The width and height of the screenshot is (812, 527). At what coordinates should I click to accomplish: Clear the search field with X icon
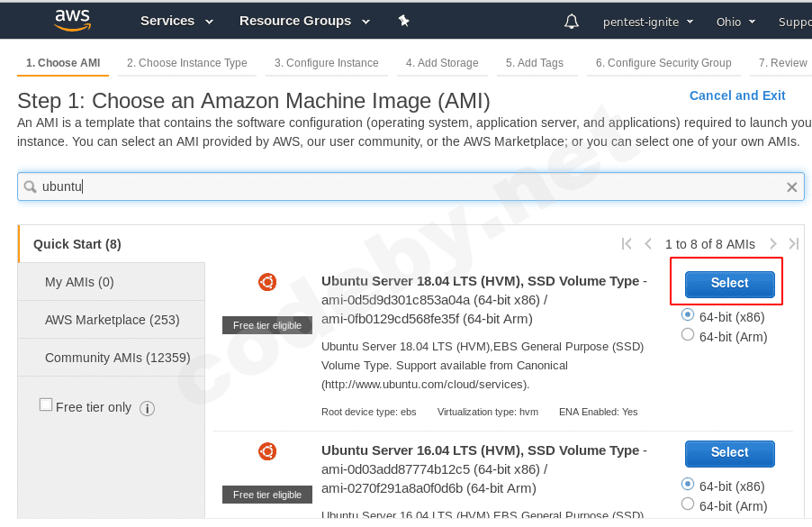tap(792, 187)
